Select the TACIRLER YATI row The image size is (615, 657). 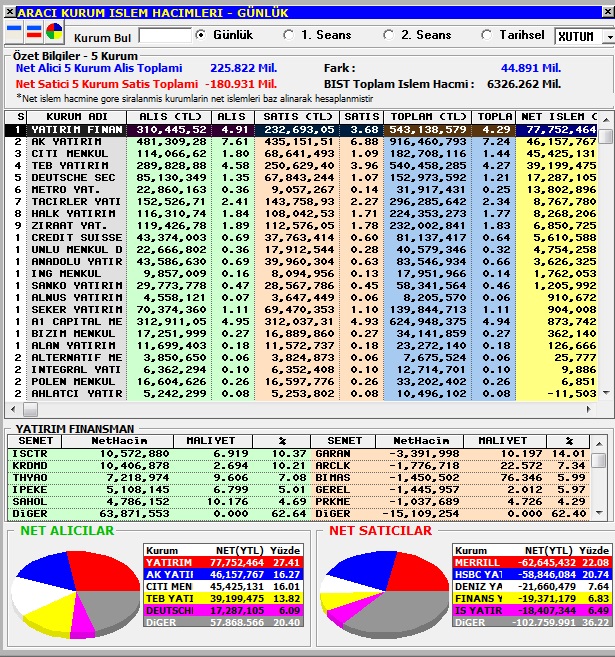point(302,202)
